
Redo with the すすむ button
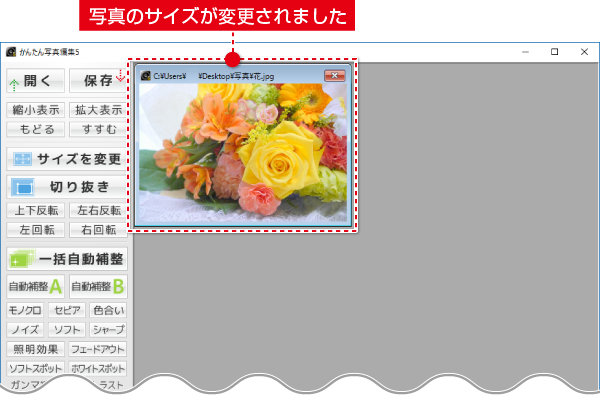98,129
